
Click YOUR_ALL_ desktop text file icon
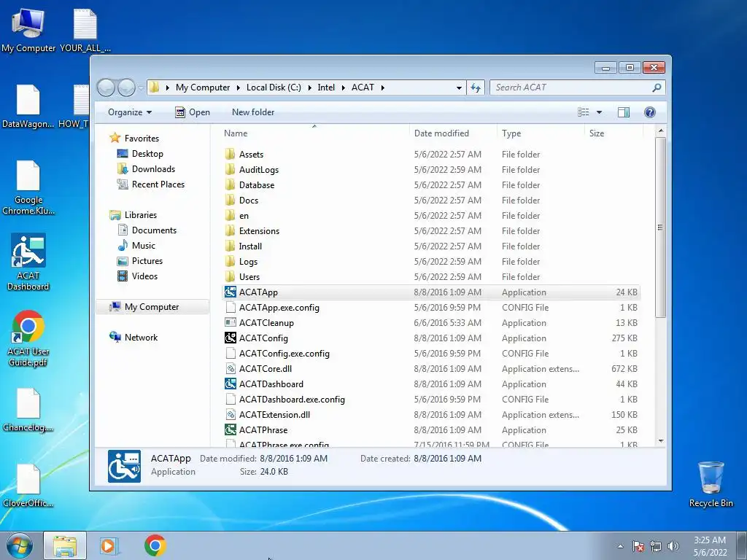(x=85, y=29)
